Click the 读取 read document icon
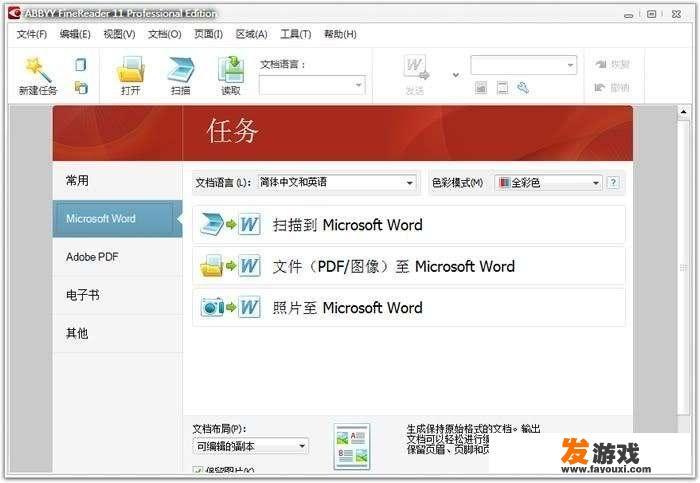The height and width of the screenshot is (483, 700). [231, 69]
